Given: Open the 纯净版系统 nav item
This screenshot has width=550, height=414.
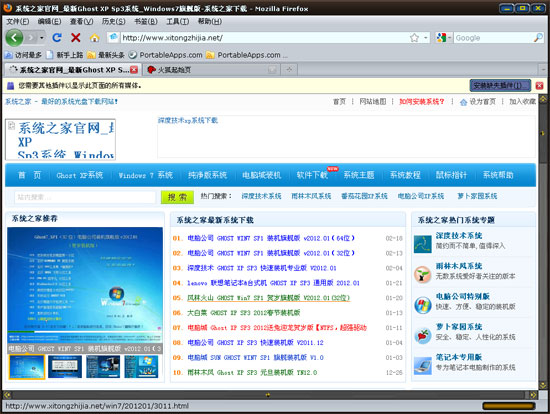Looking at the screenshot, I should [207, 175].
